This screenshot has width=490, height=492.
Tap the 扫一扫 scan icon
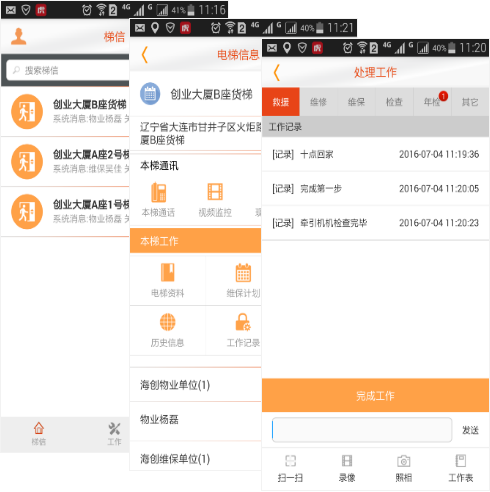pos(290,461)
